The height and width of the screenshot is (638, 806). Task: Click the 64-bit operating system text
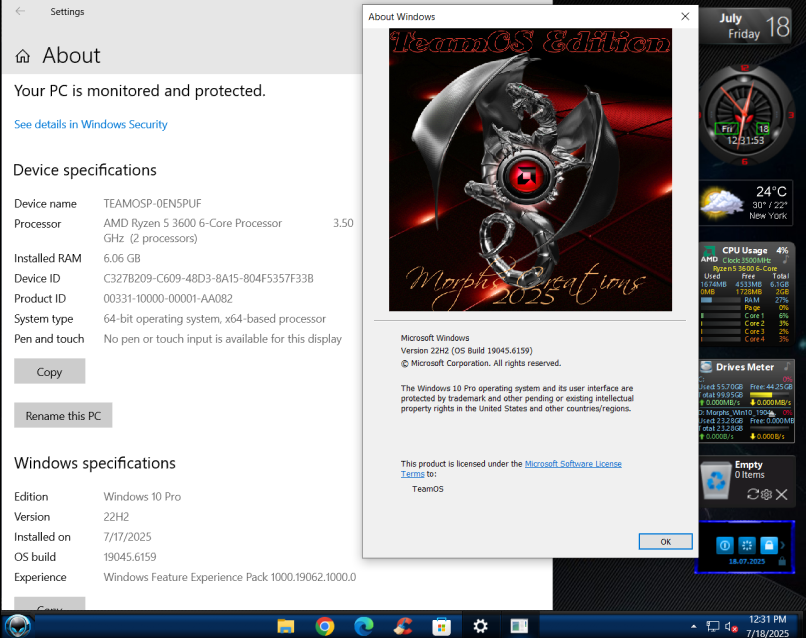point(214,319)
